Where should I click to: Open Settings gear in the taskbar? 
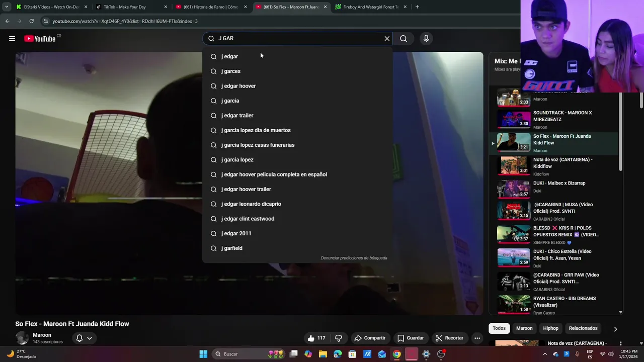coord(426,354)
